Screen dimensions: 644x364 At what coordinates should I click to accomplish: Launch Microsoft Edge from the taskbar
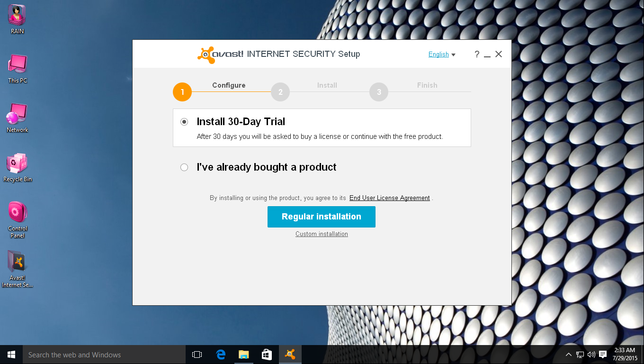220,355
